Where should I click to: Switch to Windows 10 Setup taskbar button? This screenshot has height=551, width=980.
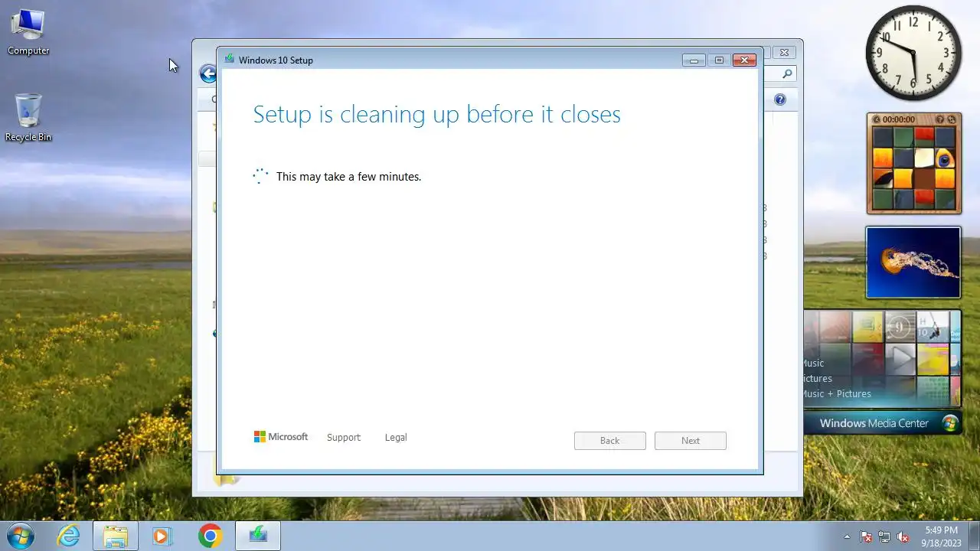click(258, 536)
